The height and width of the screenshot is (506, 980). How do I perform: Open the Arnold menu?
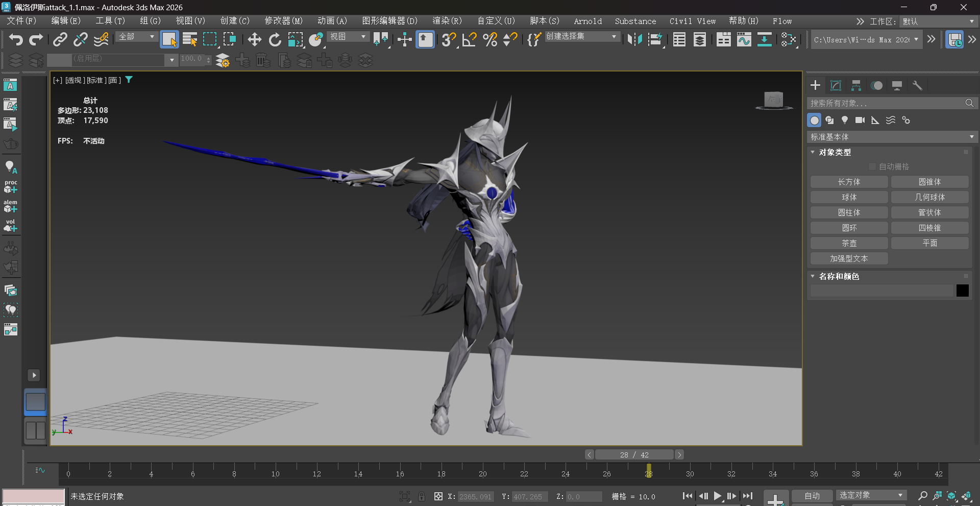[x=588, y=21]
